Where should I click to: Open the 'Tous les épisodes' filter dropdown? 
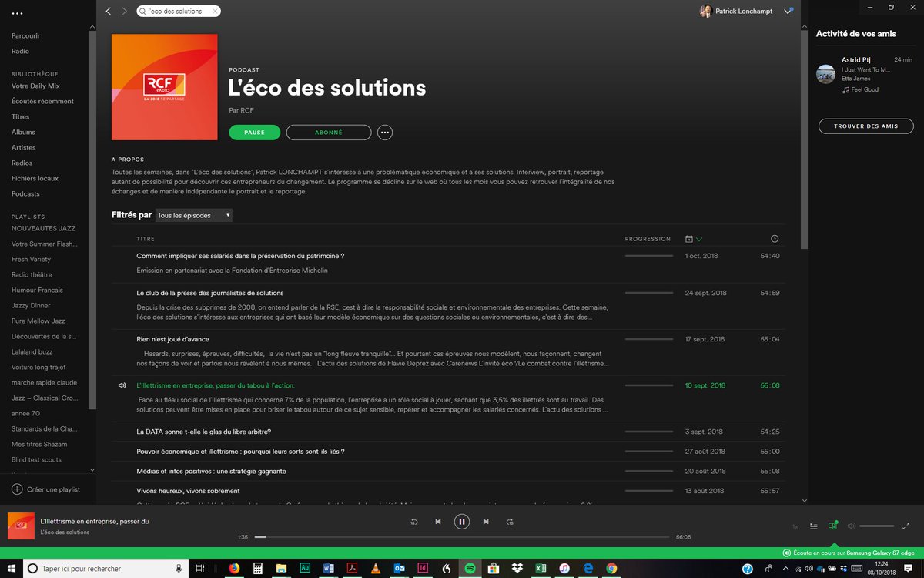point(193,216)
